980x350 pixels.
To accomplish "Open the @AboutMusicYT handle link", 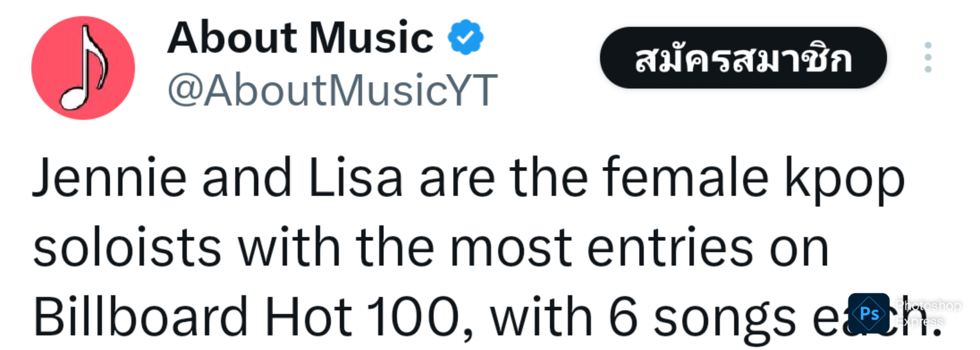I will tap(332, 91).
